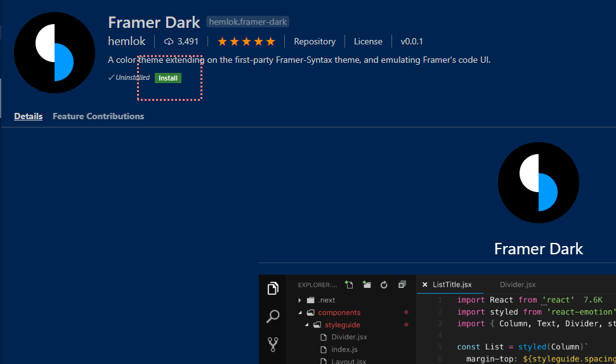Click the hemlok publisher name
Image resolution: width=616 pixels, height=364 pixels.
pyautogui.click(x=126, y=41)
